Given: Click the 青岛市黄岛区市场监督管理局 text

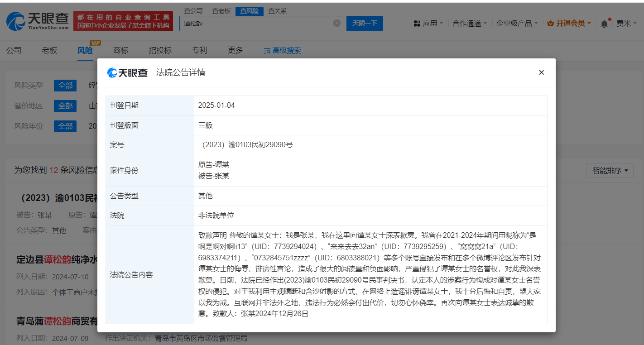Looking at the screenshot, I should click(x=201, y=338).
